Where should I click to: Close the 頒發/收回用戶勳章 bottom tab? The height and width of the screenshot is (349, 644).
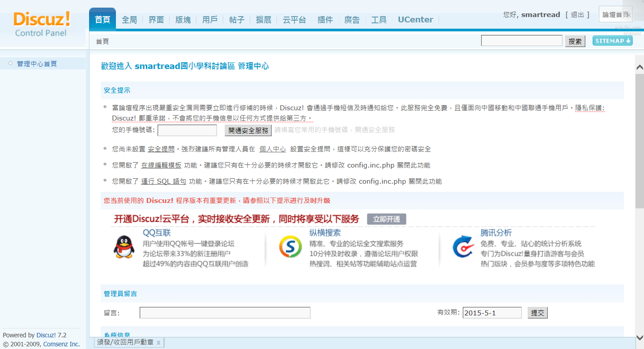158,343
